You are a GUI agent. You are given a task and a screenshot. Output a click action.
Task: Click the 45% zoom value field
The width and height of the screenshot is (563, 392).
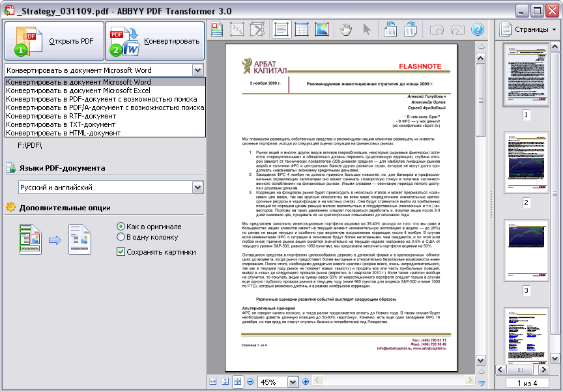tap(273, 382)
